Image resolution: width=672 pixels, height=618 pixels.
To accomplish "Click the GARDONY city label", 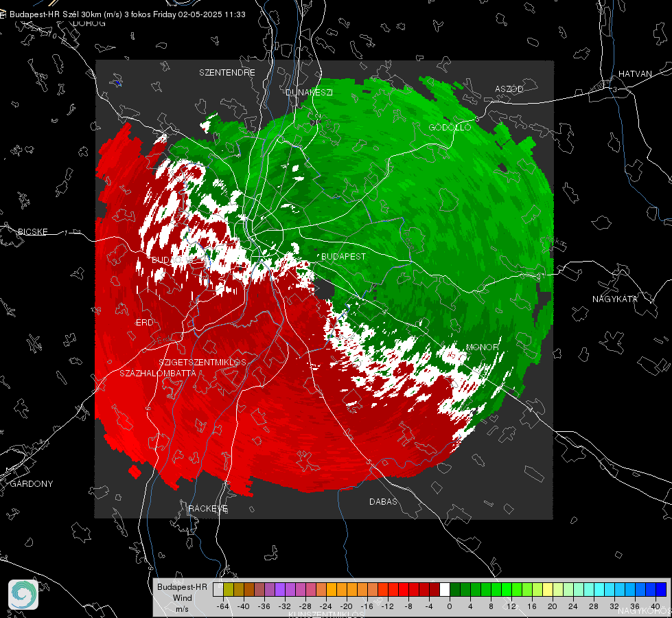I will (32, 484).
